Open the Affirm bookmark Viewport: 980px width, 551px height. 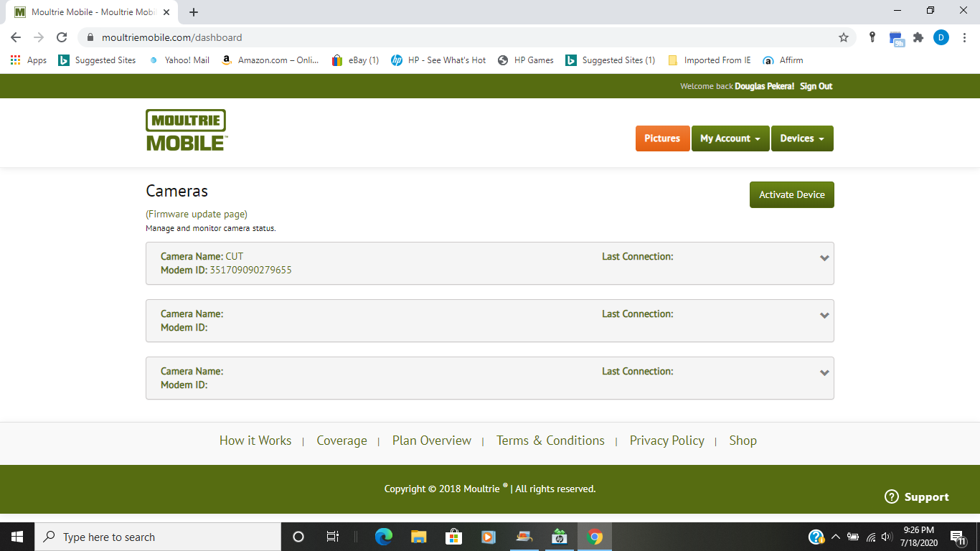[x=783, y=60]
